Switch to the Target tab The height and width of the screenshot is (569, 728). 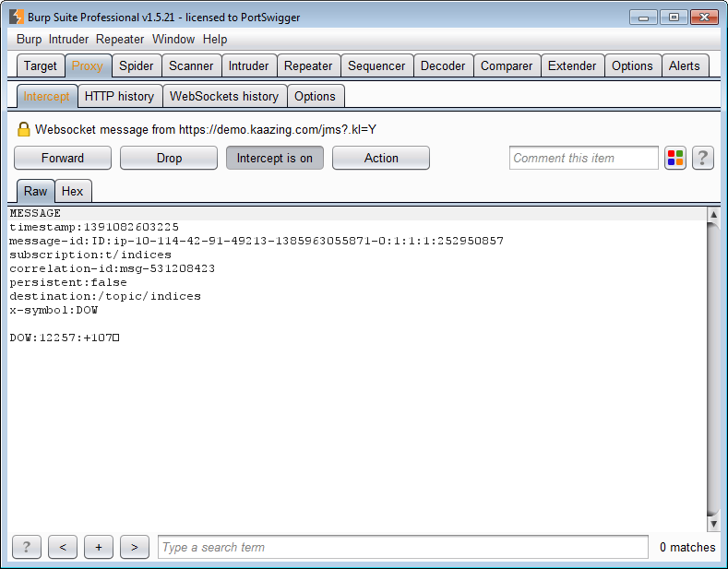click(41, 65)
